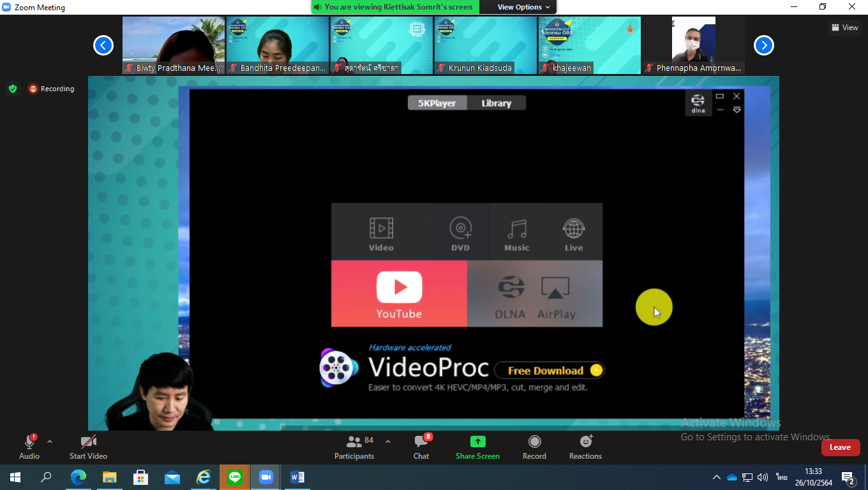The image size is (868, 490).
Task: Click the View button in Zoom
Action: [x=844, y=27]
